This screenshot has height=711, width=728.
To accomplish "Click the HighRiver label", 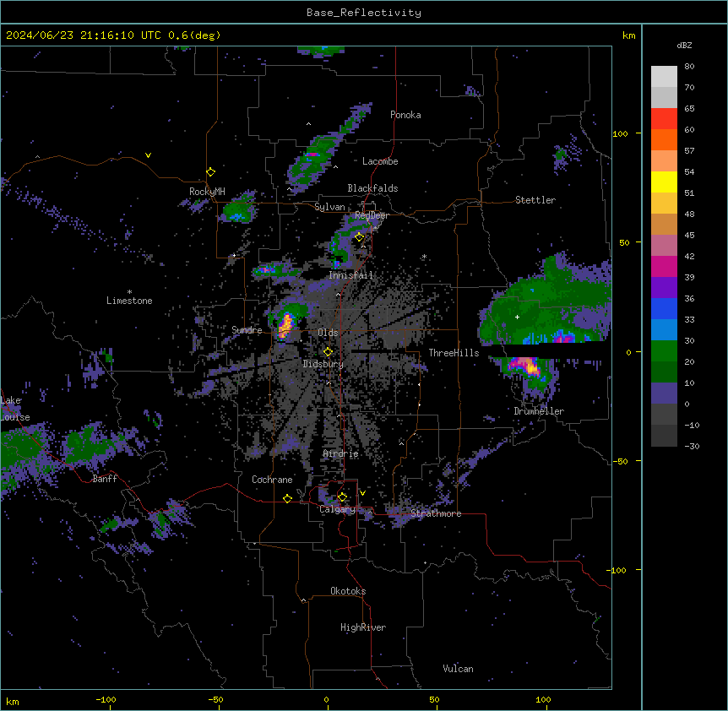I will [x=363, y=627].
